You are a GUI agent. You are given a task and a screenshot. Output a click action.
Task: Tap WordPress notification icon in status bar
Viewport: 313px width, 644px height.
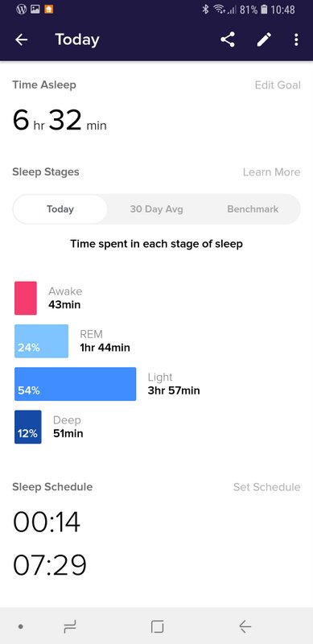click(x=22, y=9)
